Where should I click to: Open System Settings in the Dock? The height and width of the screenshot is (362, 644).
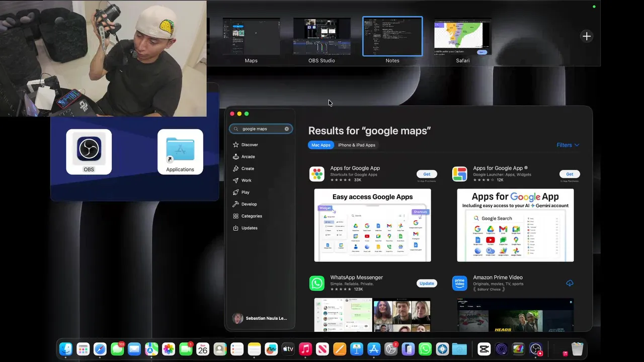(391, 349)
